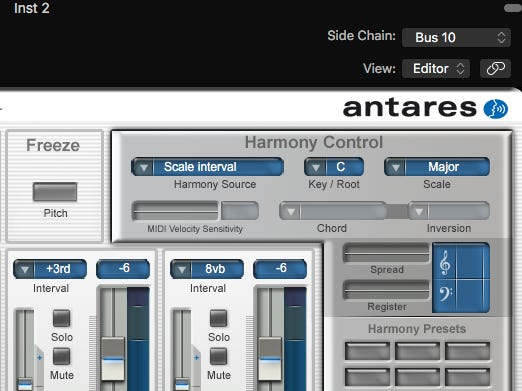This screenshot has height=391, width=522.
Task: Click the MIDI Velocity Sensitivity value box
Action: pyautogui.click(x=240, y=211)
